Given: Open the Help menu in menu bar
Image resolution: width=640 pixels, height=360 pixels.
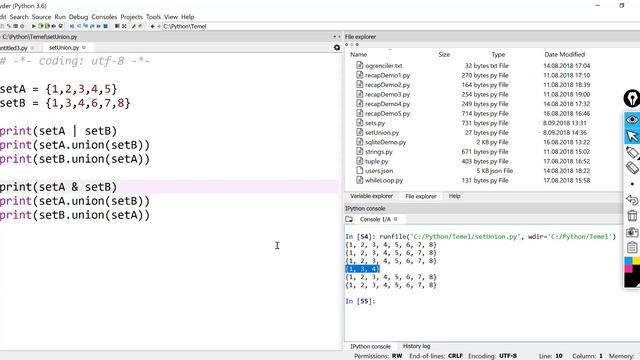Looking at the screenshot, I should pos(187,17).
